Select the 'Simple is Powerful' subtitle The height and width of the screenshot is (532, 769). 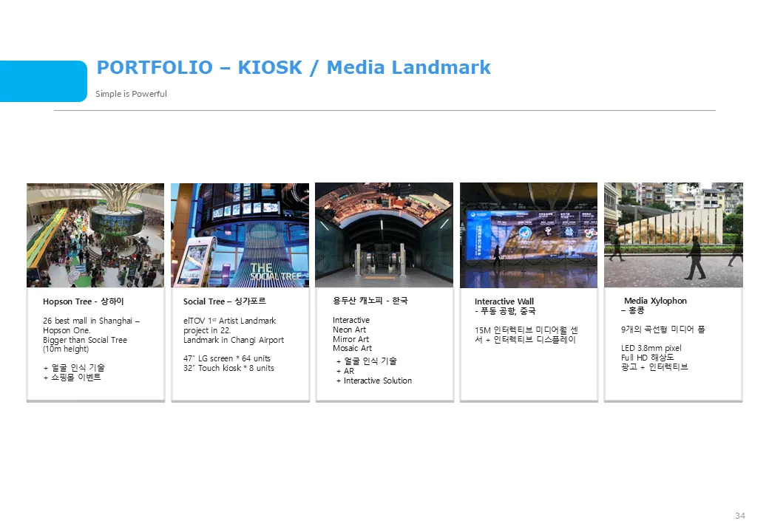click(x=131, y=94)
